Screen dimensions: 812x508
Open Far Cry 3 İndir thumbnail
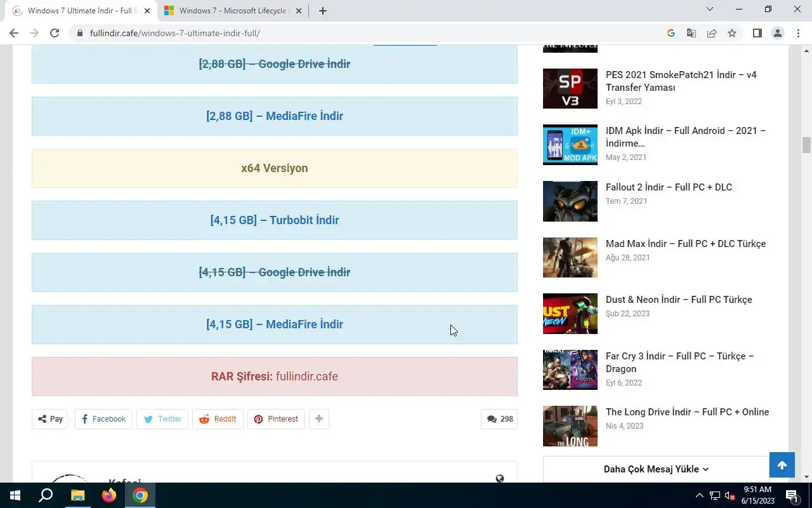click(x=570, y=370)
